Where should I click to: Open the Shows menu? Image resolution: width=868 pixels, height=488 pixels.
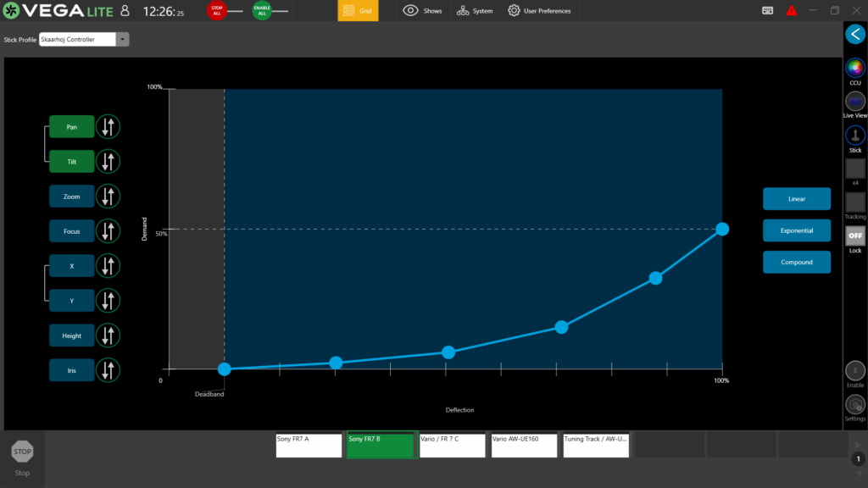coord(422,10)
